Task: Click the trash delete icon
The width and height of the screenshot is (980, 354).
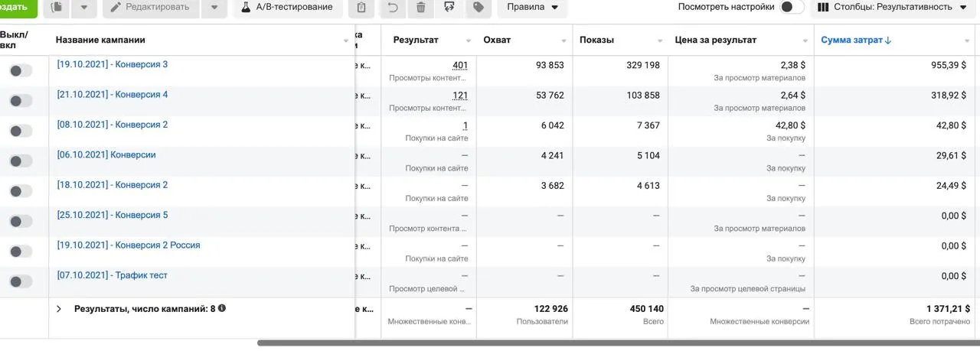Action: tap(420, 8)
